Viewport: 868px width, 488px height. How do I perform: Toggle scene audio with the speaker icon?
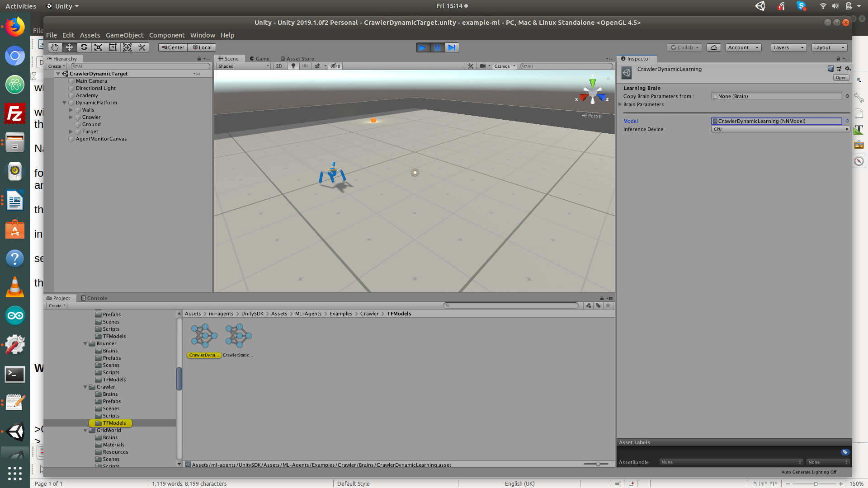click(305, 66)
